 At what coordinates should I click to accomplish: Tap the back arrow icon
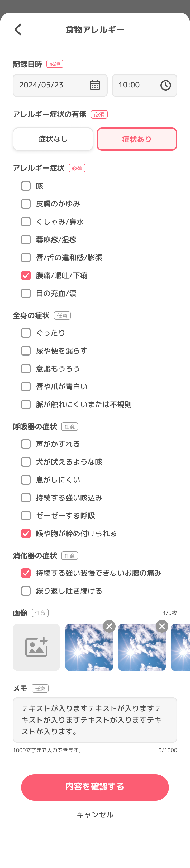(18, 30)
